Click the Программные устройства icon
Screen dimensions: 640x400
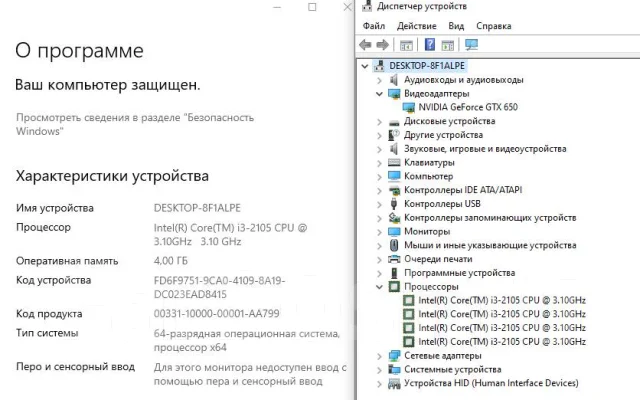tap(394, 273)
